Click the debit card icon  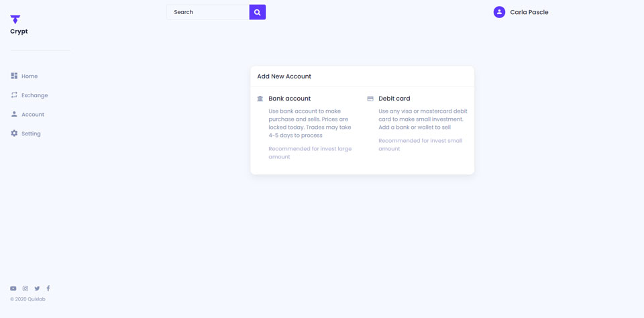coord(370,99)
